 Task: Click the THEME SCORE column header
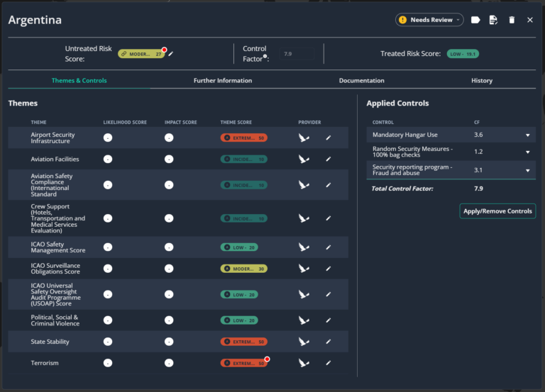[x=236, y=122]
